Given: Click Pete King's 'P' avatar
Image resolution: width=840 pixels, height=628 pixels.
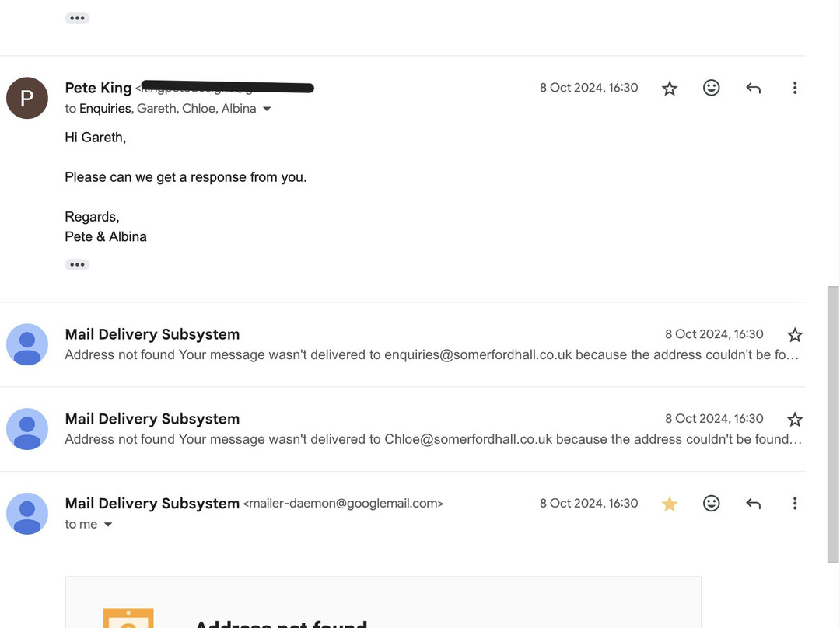Looking at the screenshot, I should point(26,98).
